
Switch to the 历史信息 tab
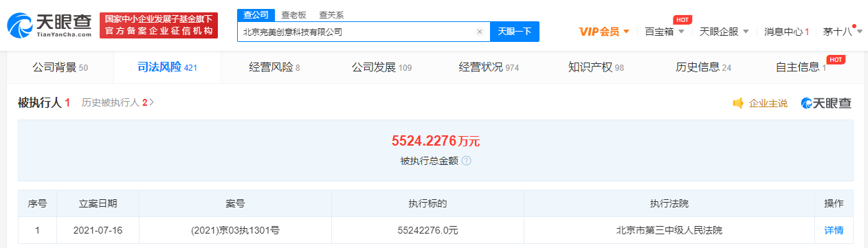[703, 67]
